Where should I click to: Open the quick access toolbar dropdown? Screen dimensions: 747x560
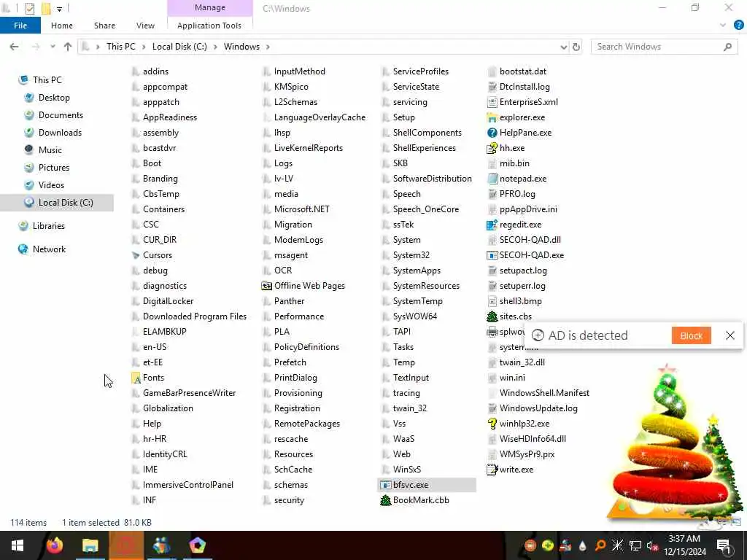click(x=59, y=9)
